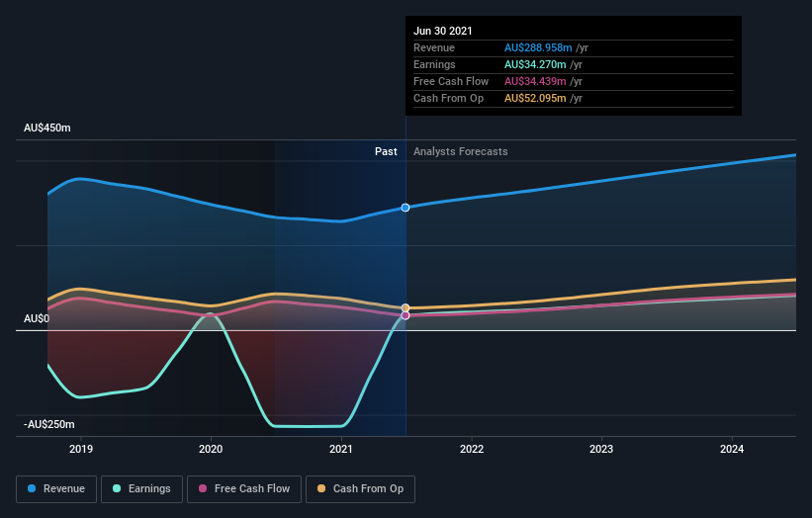
Task: Select the 2022 x-axis label
Action: (x=472, y=449)
